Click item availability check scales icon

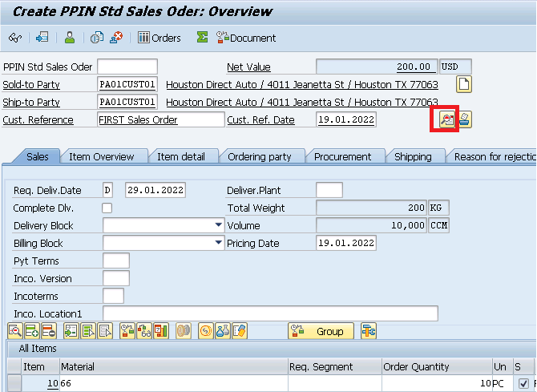click(127, 331)
